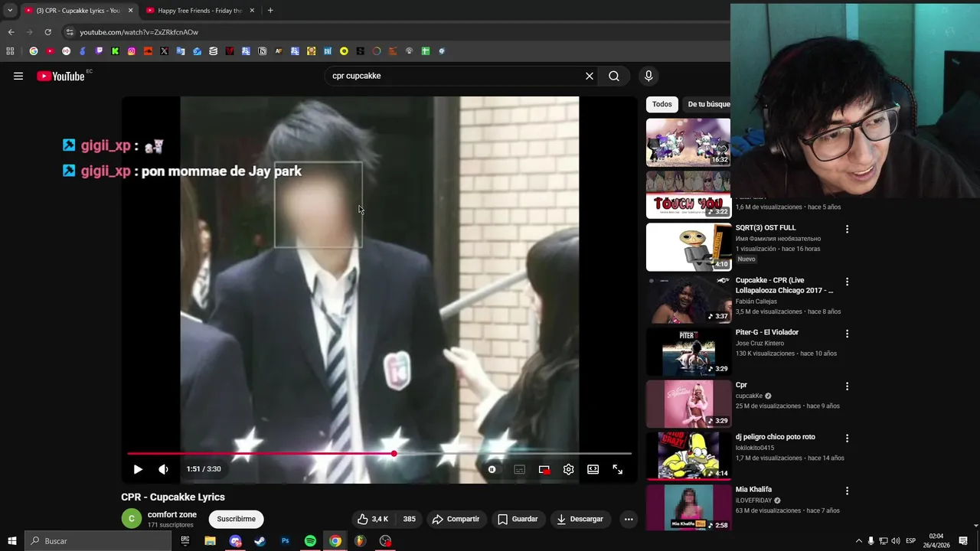Open Spotify from the taskbar

pos(310,541)
